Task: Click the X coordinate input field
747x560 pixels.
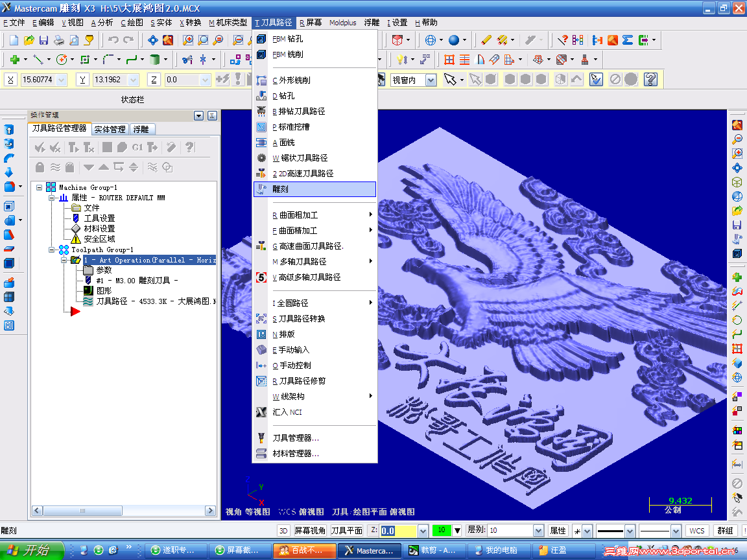Action: [38, 80]
